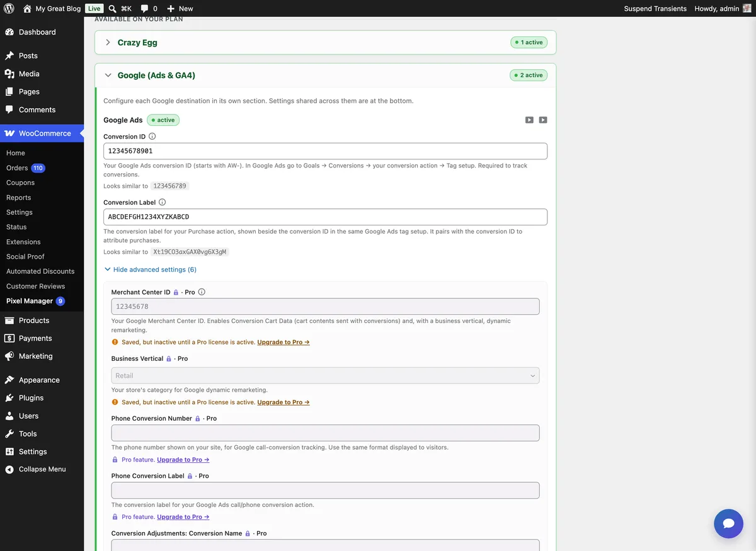756x551 pixels.
Task: Click the Crazy Egg 1 active badge
Action: pos(529,42)
